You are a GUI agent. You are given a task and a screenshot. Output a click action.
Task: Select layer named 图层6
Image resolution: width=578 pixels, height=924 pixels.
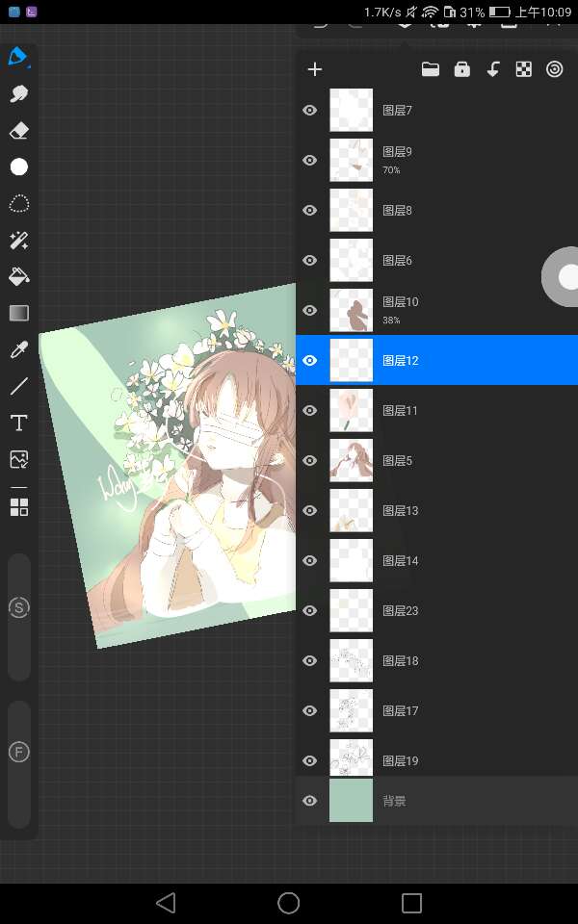tap(397, 261)
